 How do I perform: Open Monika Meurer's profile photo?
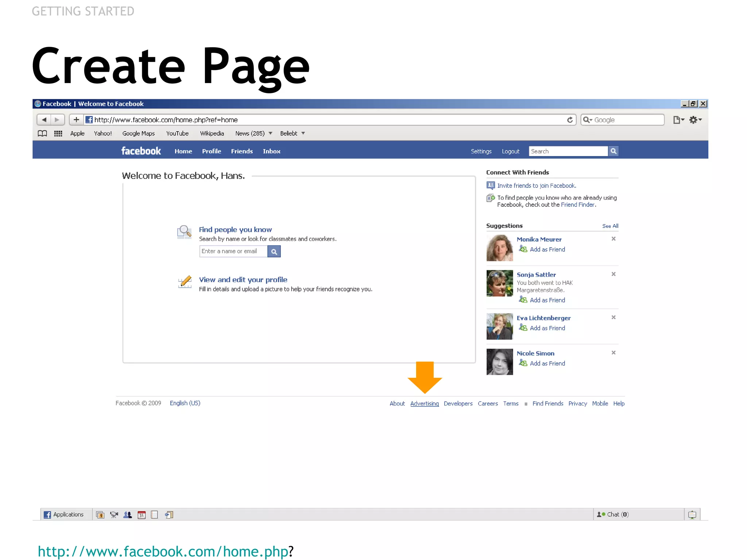[x=500, y=248]
